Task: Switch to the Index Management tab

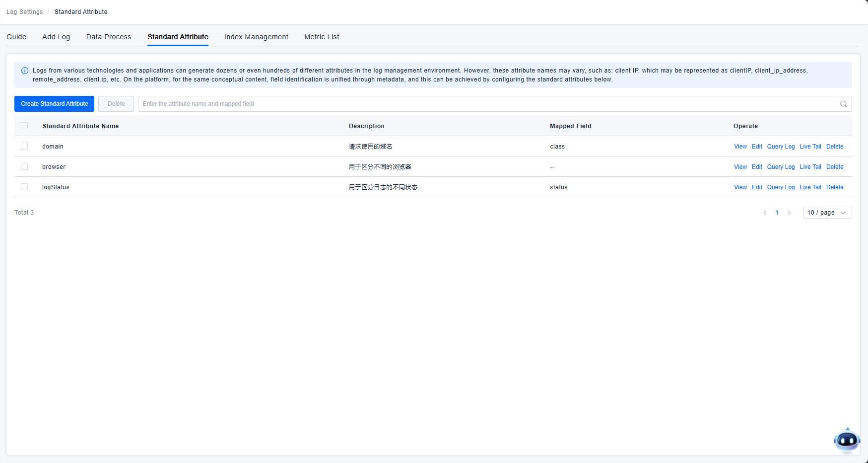Action: point(256,37)
